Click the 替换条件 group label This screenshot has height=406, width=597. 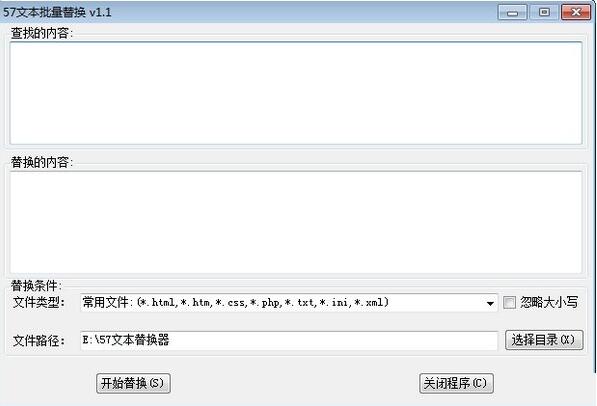coord(36,285)
